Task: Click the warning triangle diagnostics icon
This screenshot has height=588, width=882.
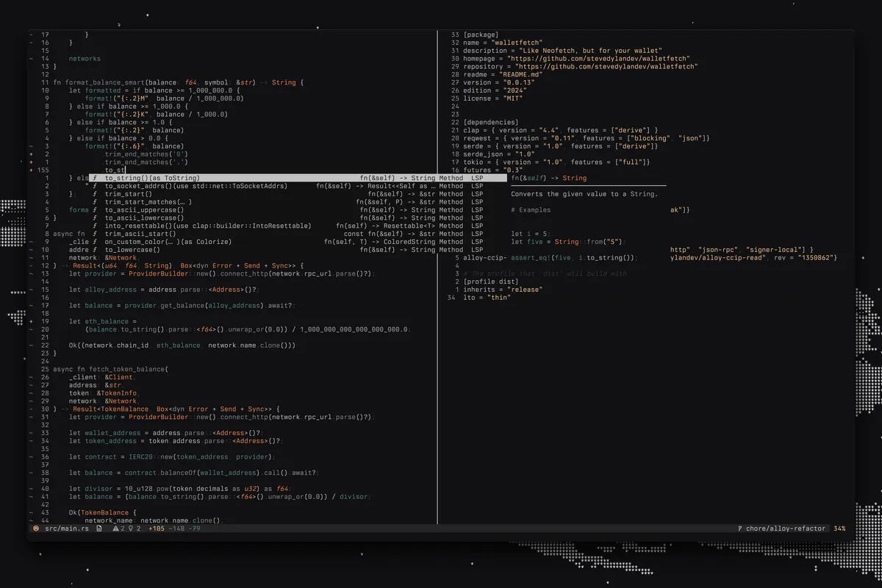Action: [115, 528]
